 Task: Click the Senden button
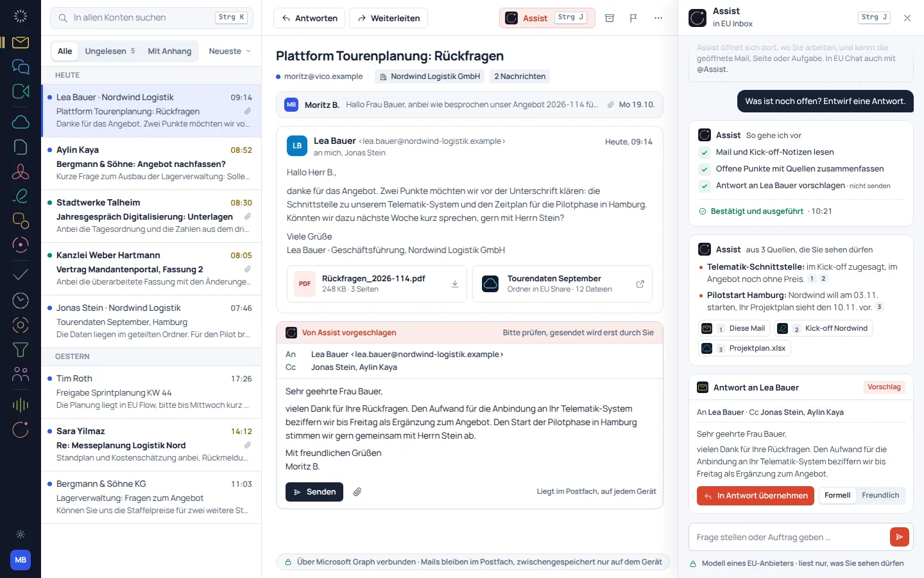[x=314, y=492]
